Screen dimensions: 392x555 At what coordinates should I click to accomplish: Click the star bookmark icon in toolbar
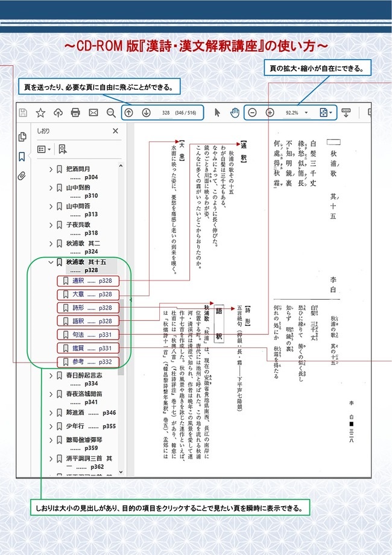(x=40, y=112)
